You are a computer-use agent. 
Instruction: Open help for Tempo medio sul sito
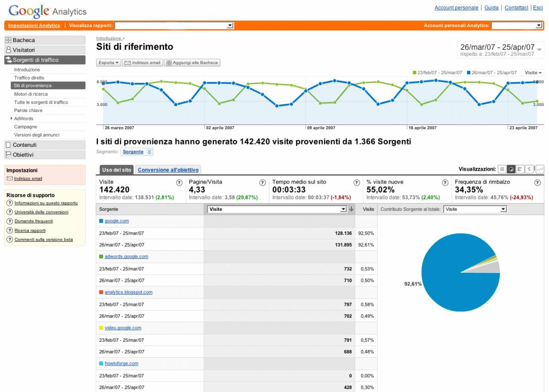pos(357,183)
